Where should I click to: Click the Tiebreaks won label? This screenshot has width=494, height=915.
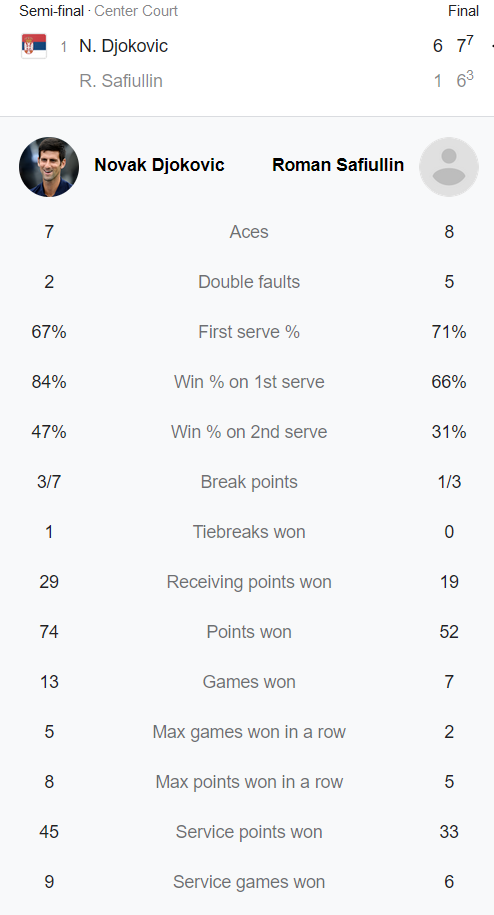[249, 532]
